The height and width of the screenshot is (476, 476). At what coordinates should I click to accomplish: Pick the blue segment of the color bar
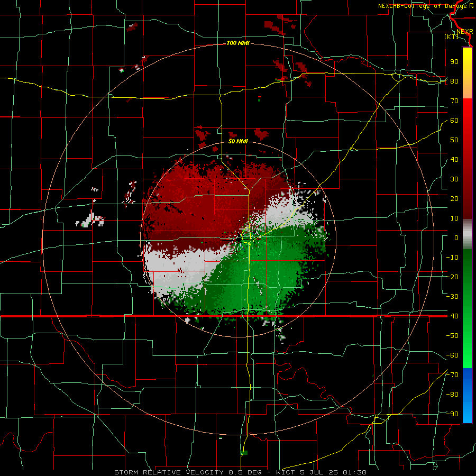click(x=467, y=395)
